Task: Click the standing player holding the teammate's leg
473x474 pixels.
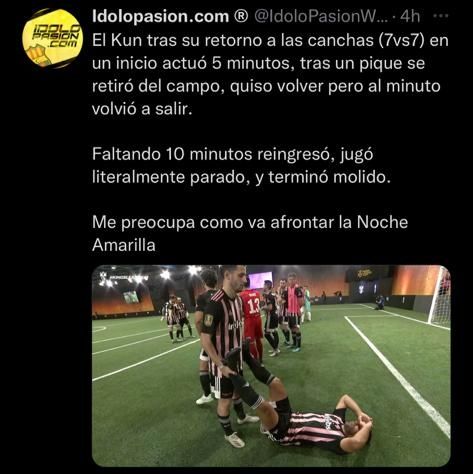Action: pos(227,353)
